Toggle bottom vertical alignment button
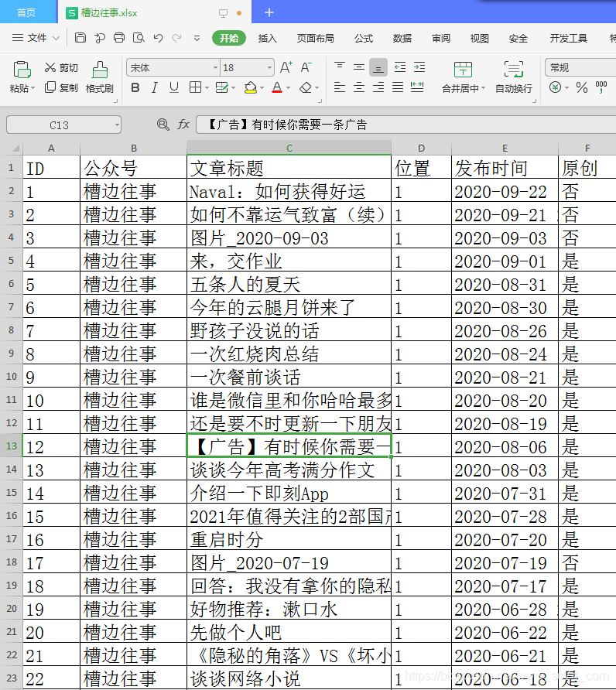616x690 pixels. pos(378,67)
